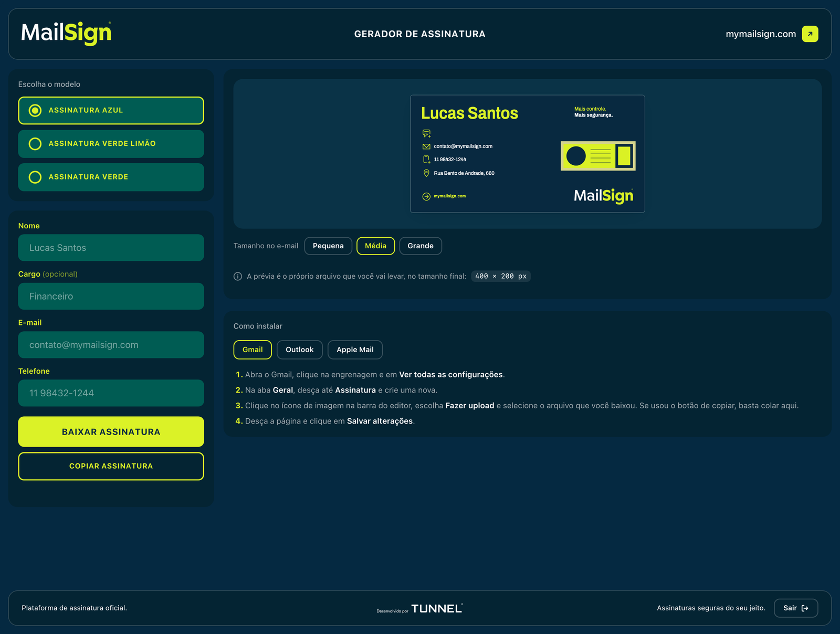Click the MailSign logo inside signature preview
The image size is (840, 634).
604,196
